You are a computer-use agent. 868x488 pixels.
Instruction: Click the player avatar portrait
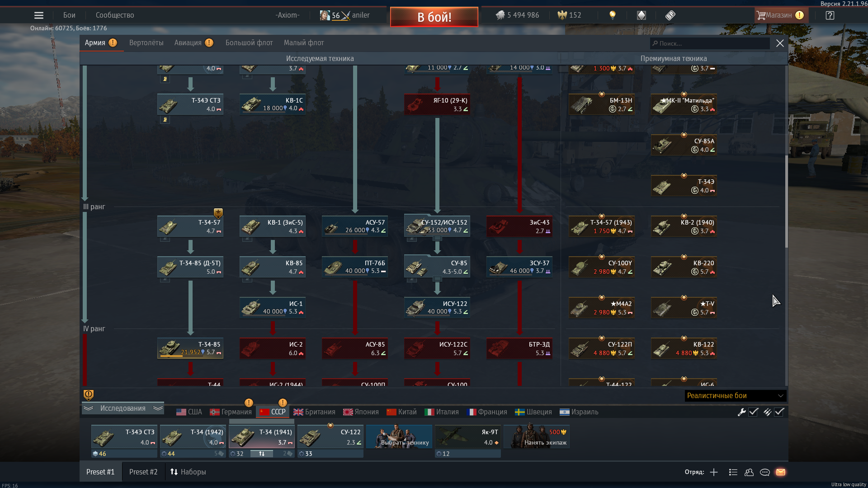[325, 15]
